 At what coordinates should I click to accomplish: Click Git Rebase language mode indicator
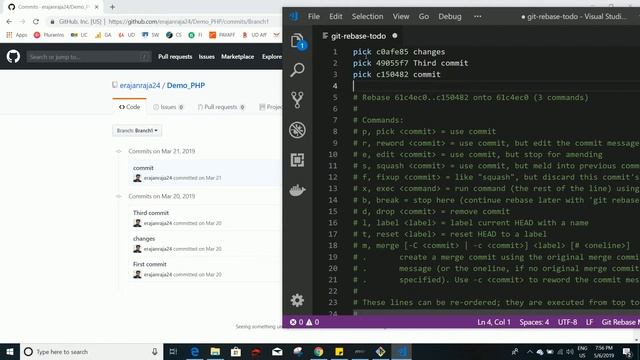pos(620,322)
